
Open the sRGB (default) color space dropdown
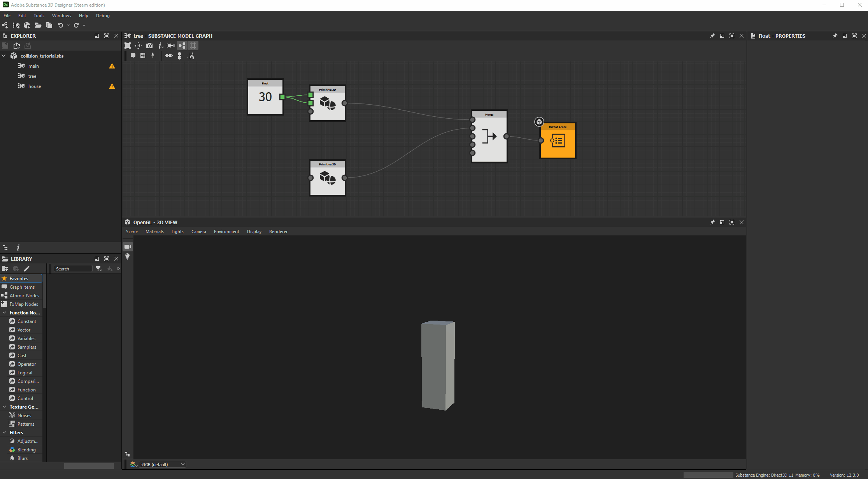(x=162, y=464)
